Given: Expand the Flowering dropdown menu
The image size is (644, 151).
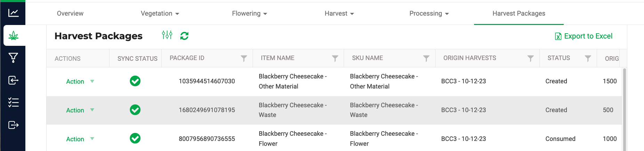Looking at the screenshot, I should 250,14.
